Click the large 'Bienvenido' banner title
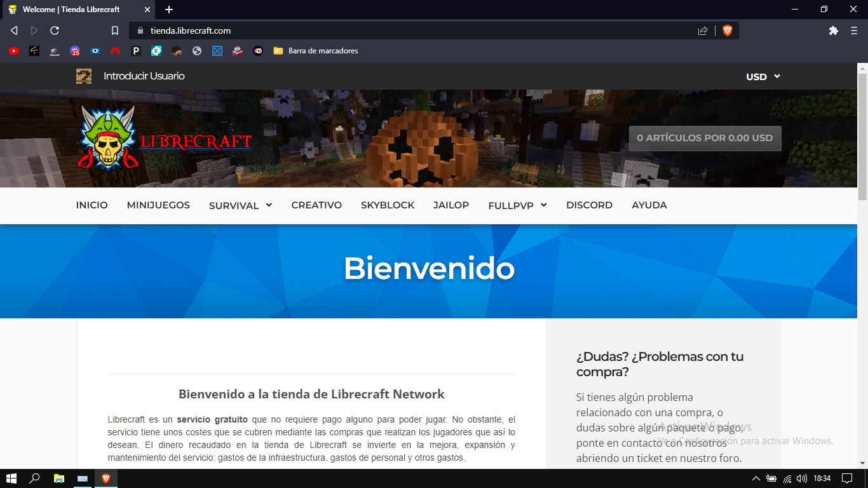The height and width of the screenshot is (488, 868). click(429, 269)
